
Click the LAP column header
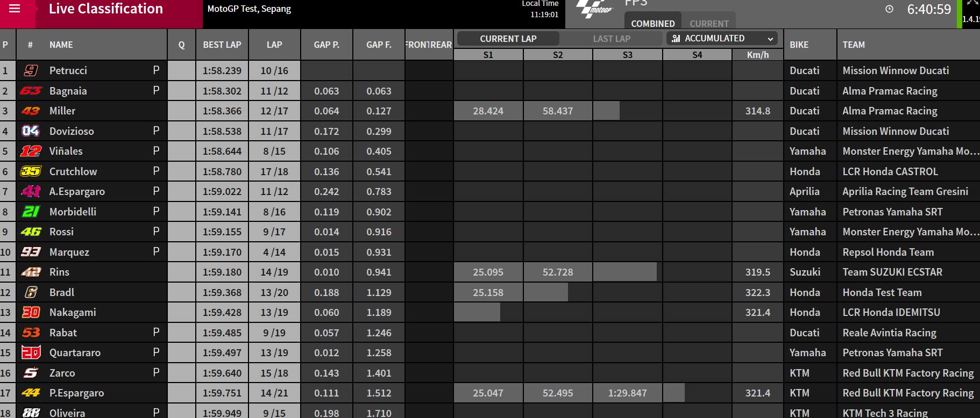point(274,45)
